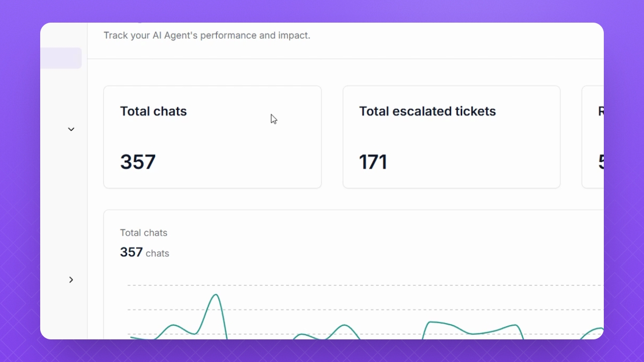This screenshot has width=644, height=362.
Task: Click the word "chats" beside chart total
Action: [157, 253]
